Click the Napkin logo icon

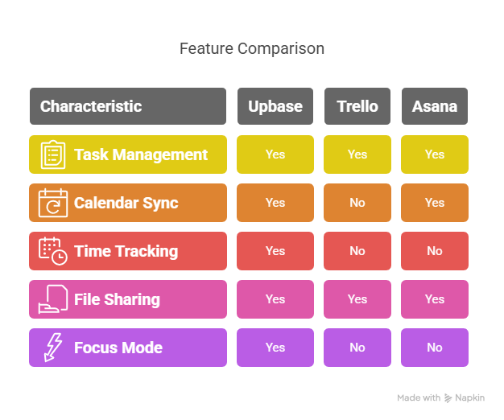(448, 398)
